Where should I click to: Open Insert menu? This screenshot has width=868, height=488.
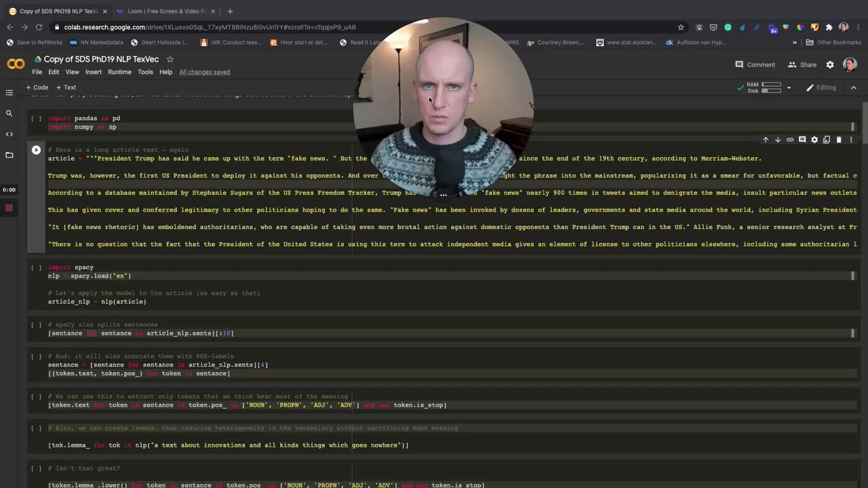[x=94, y=72]
